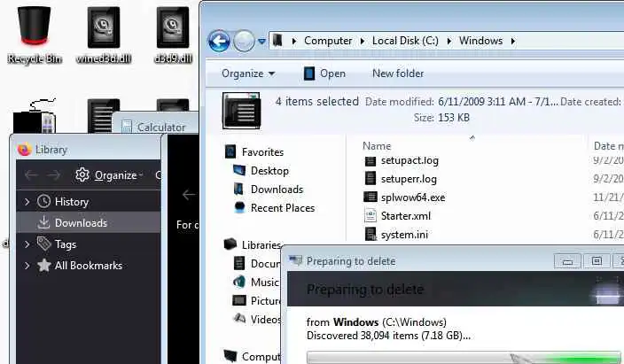Expand the All Bookmarks tree item
The height and width of the screenshot is (364, 624).
click(x=27, y=266)
